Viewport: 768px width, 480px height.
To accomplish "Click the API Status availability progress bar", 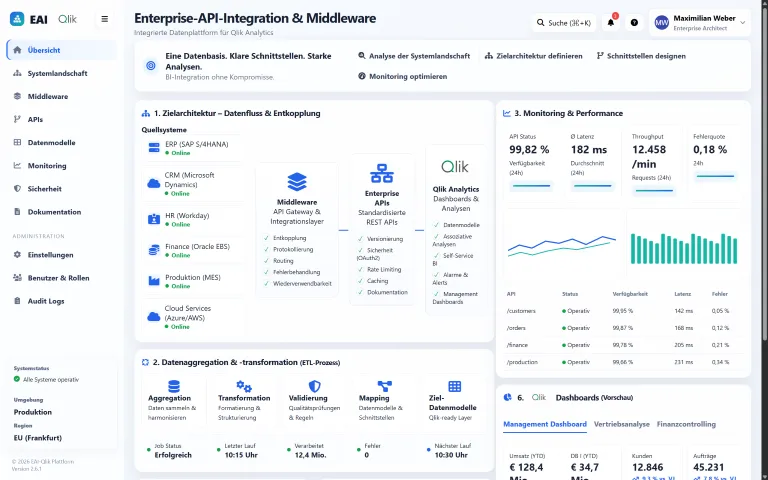I will [531, 186].
